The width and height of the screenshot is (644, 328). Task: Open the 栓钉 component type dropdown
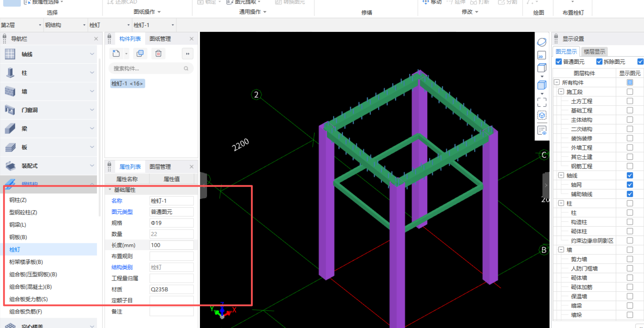point(110,25)
